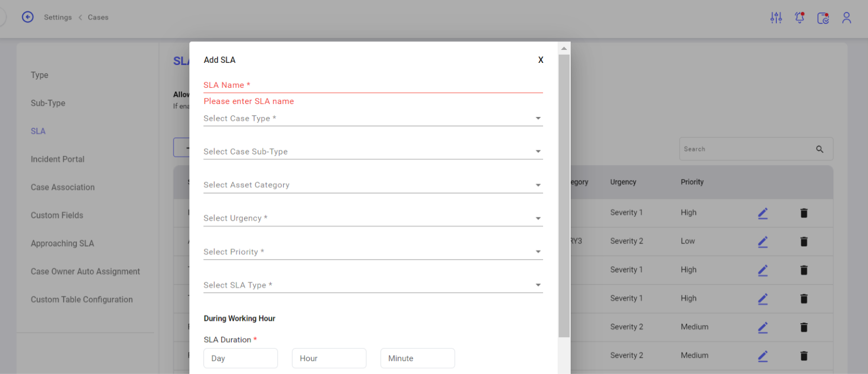This screenshot has width=868, height=374.
Task: Click the 'Low' priority cell
Action: (x=688, y=241)
